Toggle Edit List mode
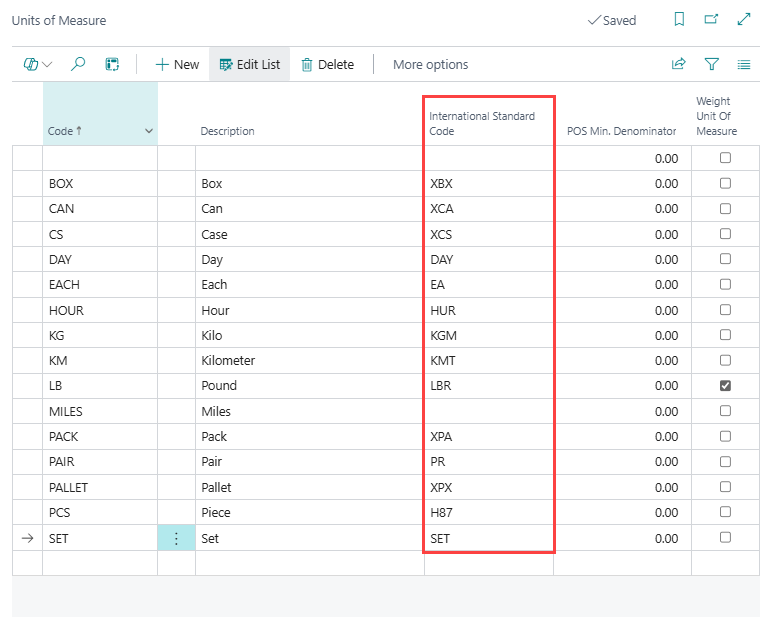782x617 pixels. coord(250,64)
